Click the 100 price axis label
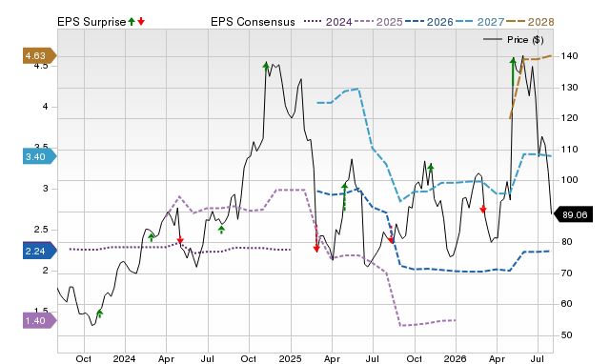Screen dimensions: 610x364 point(569,180)
